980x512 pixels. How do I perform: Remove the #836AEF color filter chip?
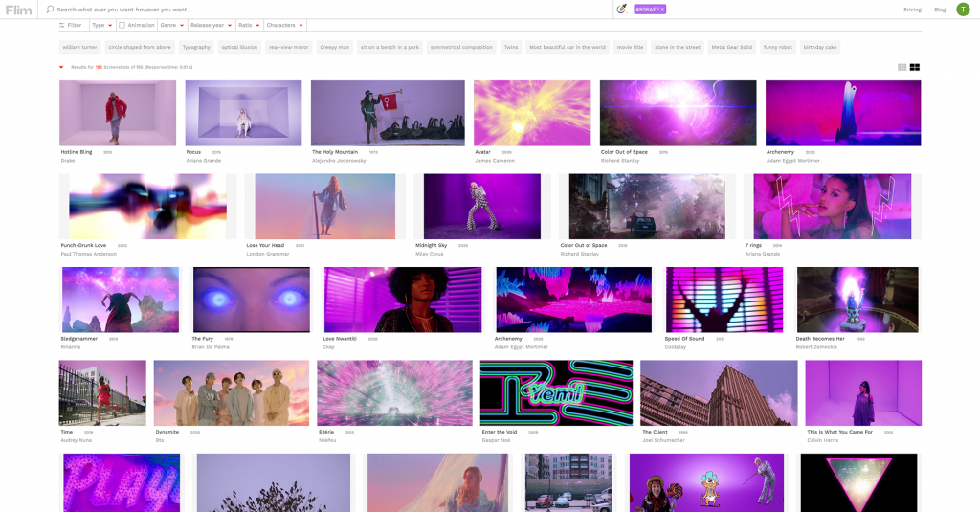(662, 10)
